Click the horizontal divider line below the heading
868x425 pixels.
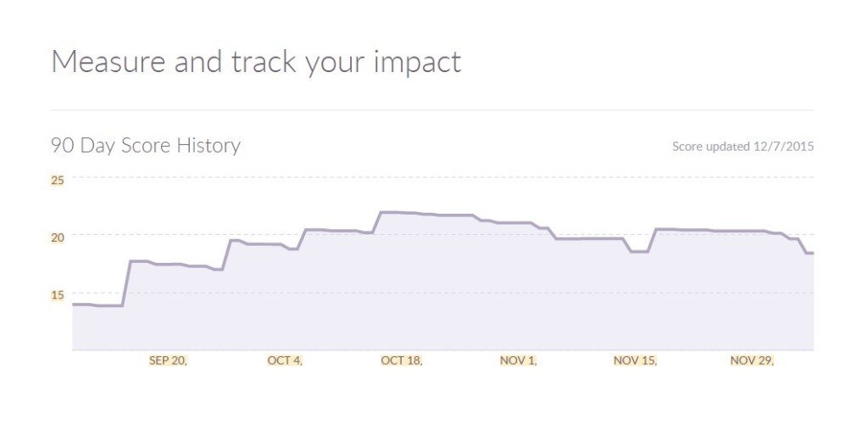(x=432, y=110)
